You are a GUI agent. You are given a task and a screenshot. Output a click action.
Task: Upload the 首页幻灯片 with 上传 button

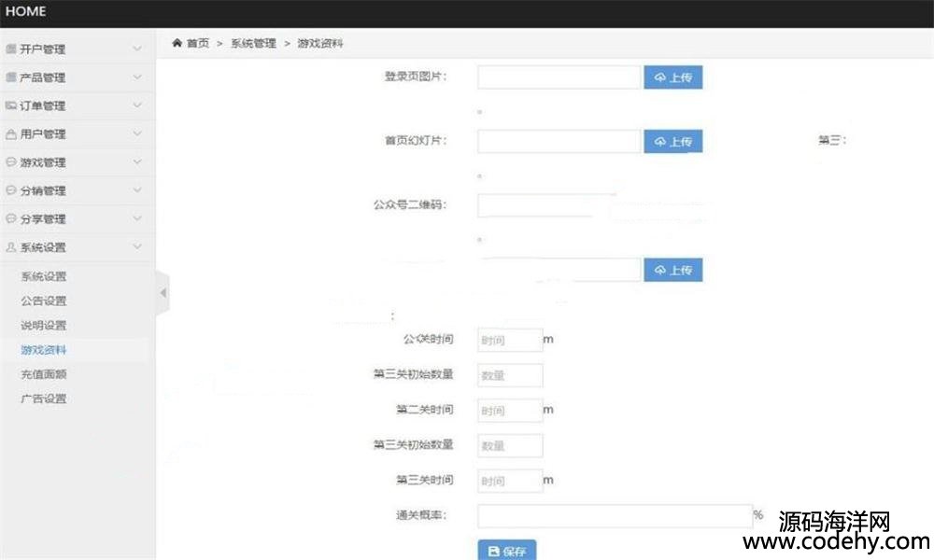click(673, 142)
